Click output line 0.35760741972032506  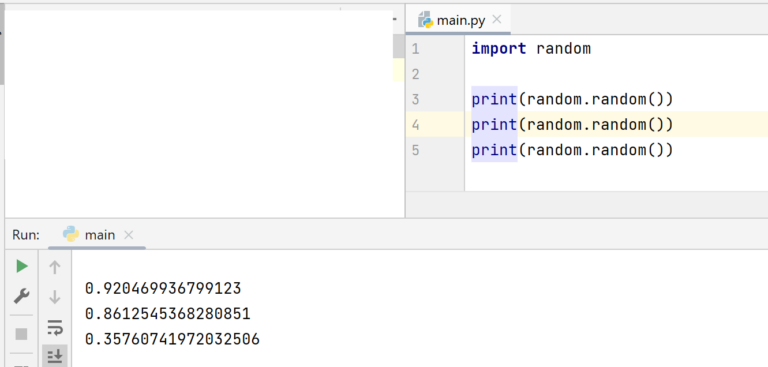[172, 339]
